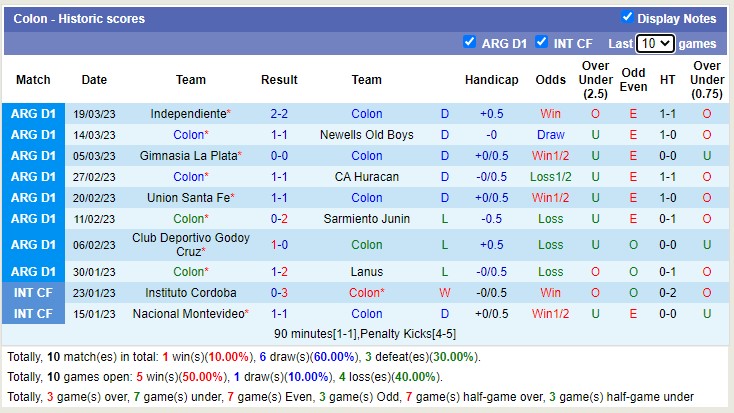Viewport: 734px width, 413px height.
Task: Click the Handicap column header
Action: pos(491,80)
